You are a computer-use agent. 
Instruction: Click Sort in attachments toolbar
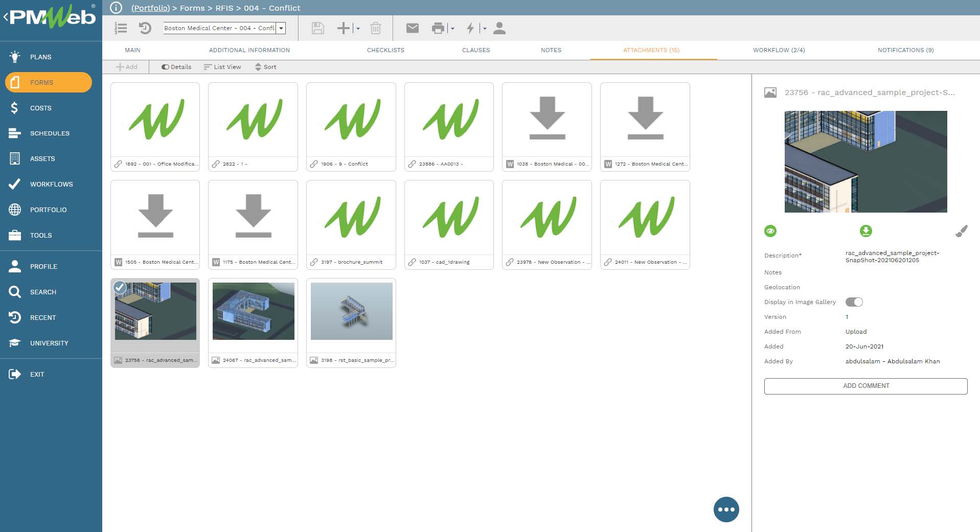click(265, 67)
